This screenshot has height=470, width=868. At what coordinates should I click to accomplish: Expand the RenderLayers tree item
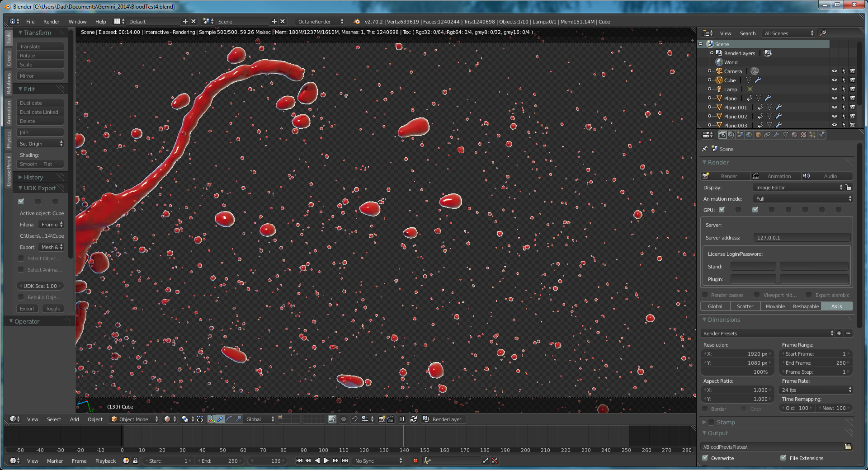click(712, 53)
